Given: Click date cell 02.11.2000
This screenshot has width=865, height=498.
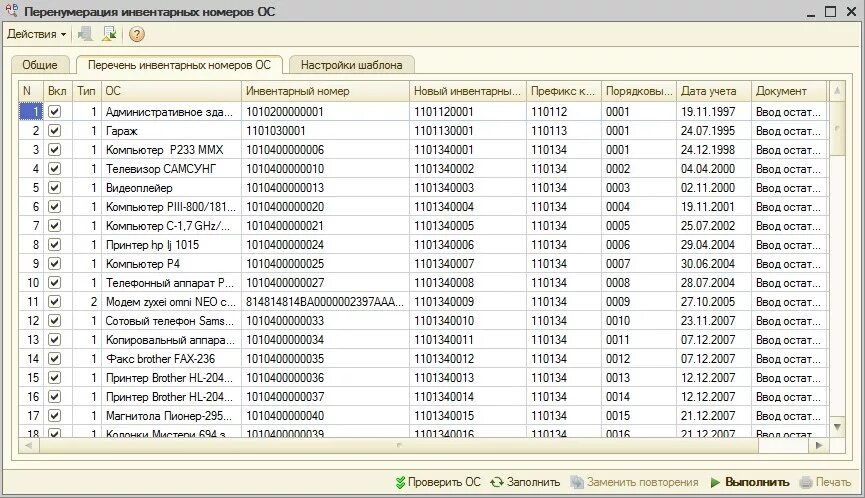Looking at the screenshot, I should coord(714,188).
